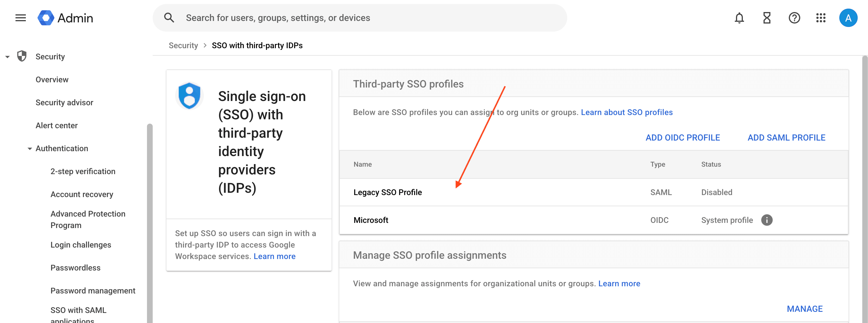Select Authentication in the sidebar
The width and height of the screenshot is (868, 323).
(62, 148)
